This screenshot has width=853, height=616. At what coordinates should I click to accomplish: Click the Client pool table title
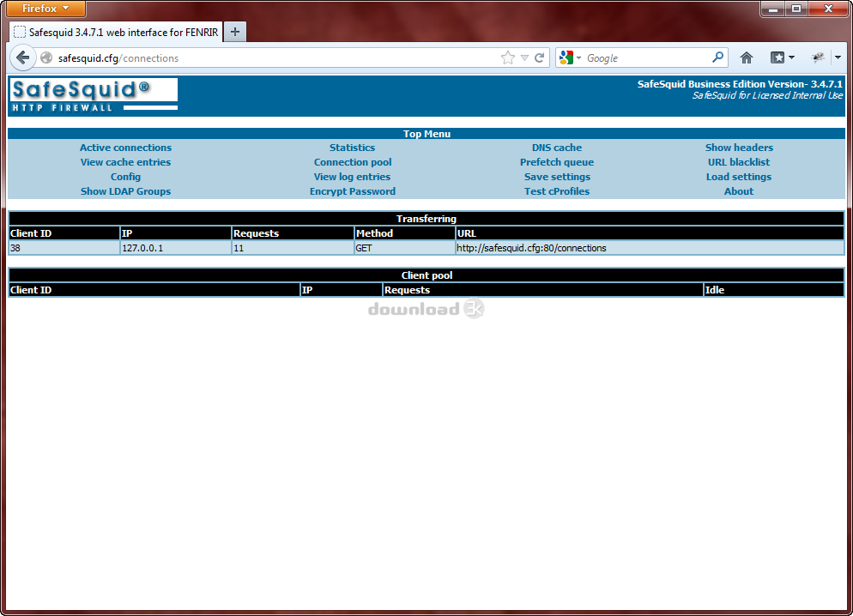(x=426, y=275)
